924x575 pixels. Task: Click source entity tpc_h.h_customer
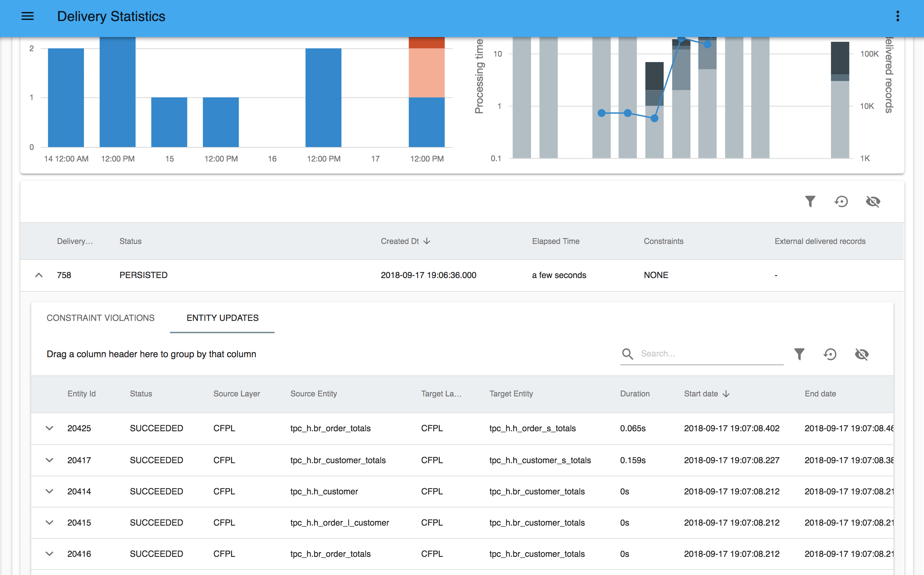coord(324,492)
